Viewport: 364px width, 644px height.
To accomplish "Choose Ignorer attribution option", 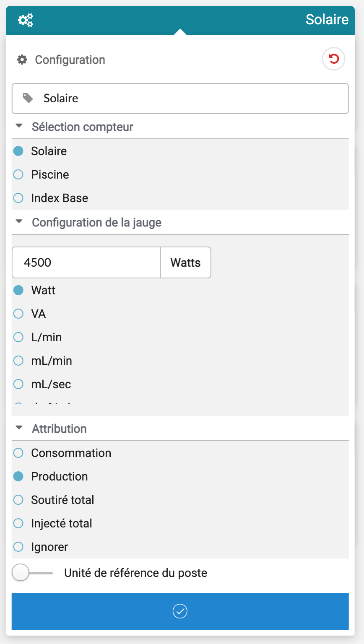I will click(18, 547).
